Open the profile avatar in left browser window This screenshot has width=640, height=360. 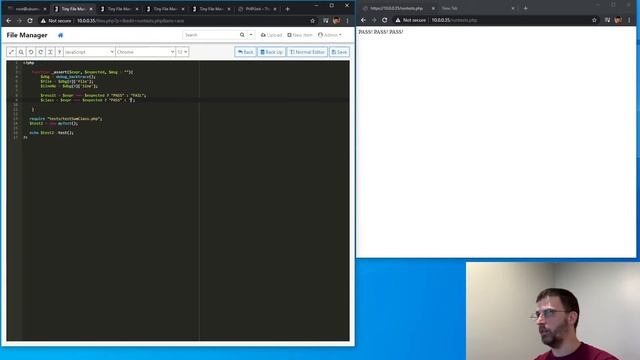[x=336, y=20]
